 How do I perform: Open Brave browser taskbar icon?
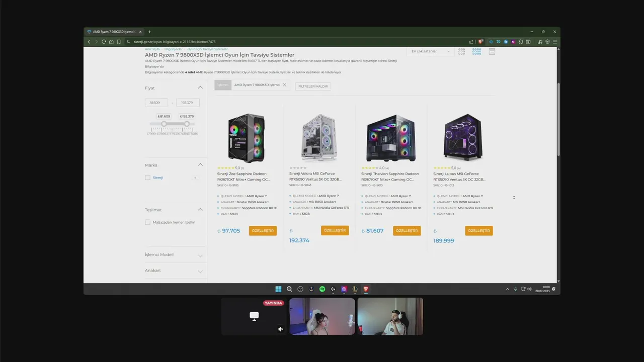pos(366,289)
